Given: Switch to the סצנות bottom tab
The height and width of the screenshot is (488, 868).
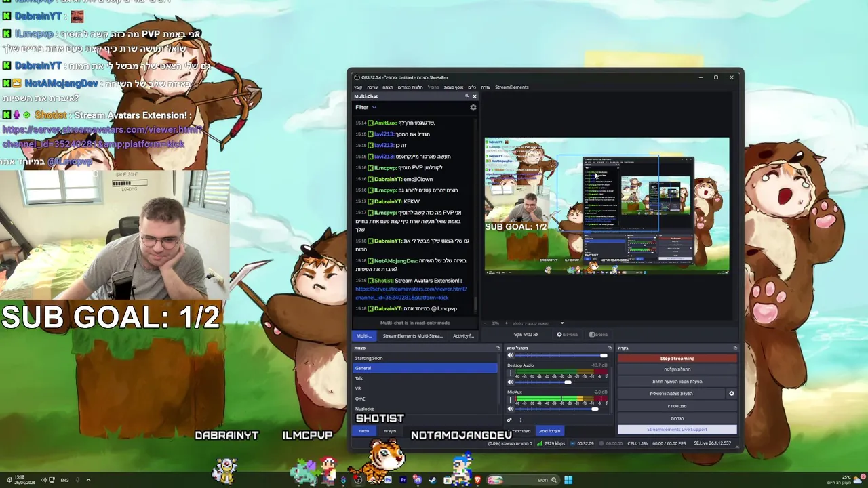Looking at the screenshot, I should 364,430.
